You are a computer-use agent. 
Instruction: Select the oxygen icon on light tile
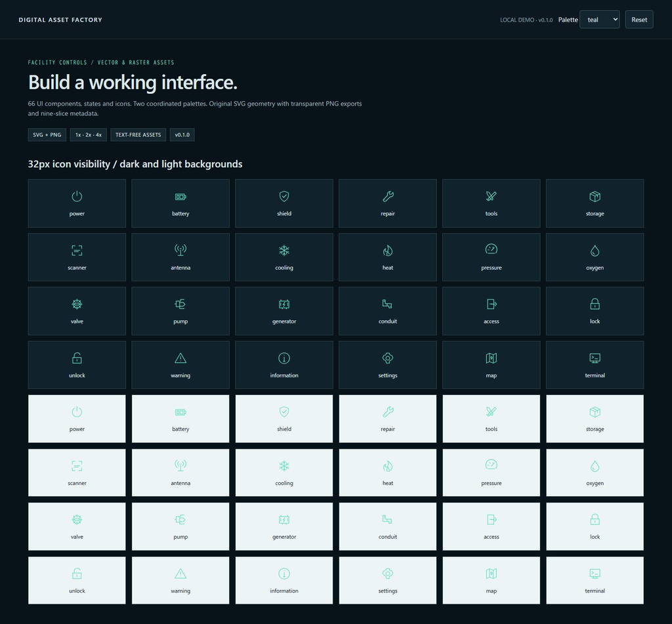click(595, 466)
